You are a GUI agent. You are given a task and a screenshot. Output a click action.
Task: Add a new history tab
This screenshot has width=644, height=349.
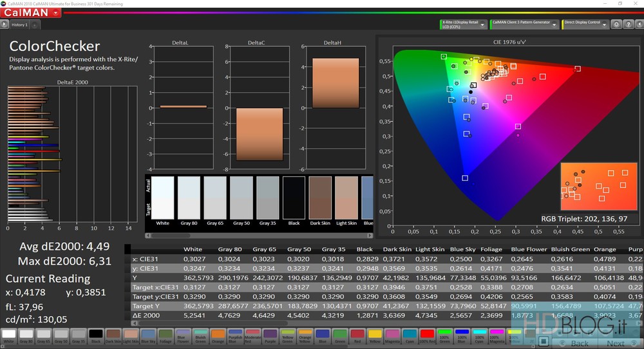click(34, 25)
